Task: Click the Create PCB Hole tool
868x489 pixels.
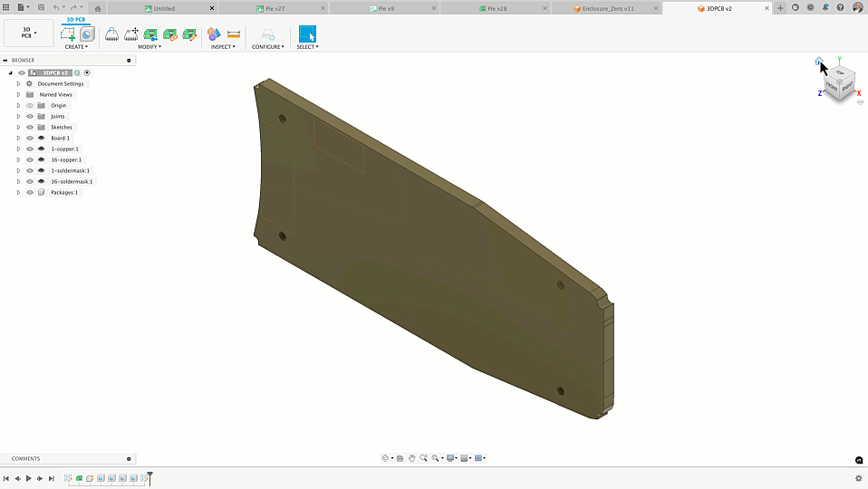Action: pyautogui.click(x=87, y=34)
